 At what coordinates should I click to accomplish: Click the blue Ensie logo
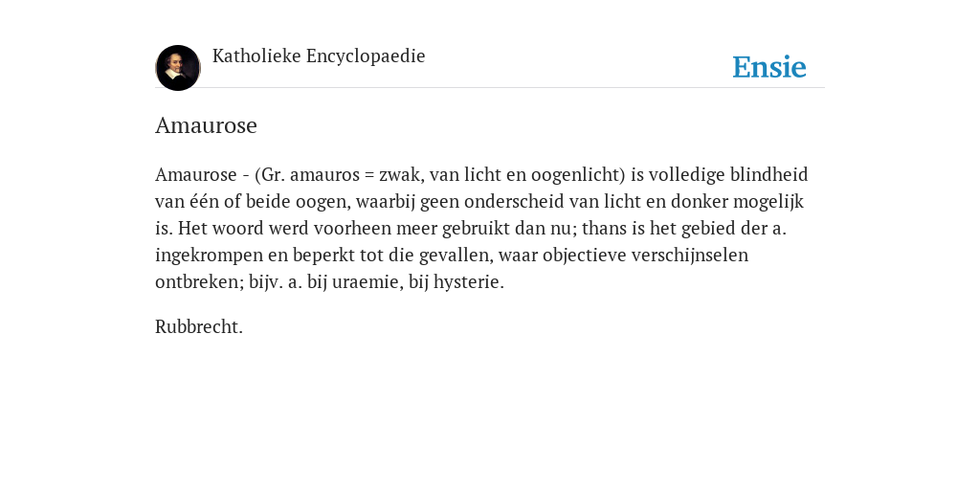[x=768, y=67]
